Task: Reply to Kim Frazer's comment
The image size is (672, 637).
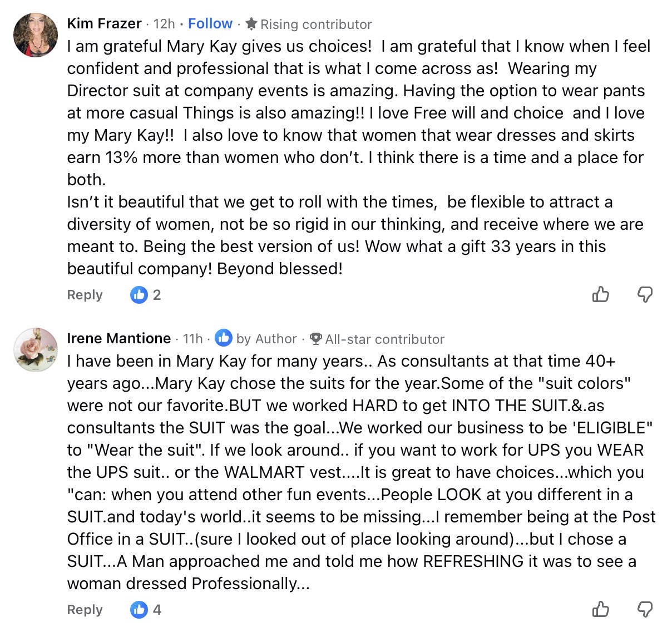Action: [85, 295]
